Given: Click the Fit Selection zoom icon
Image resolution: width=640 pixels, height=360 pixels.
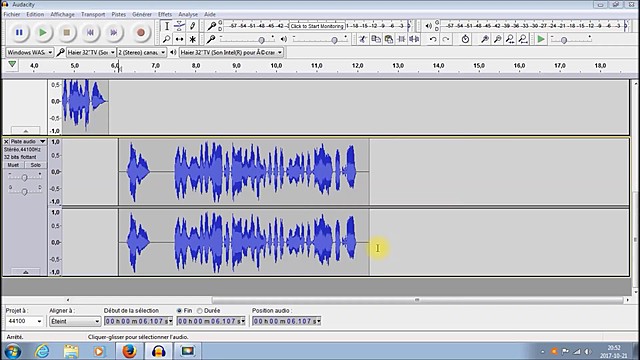Looking at the screenshot, I should 510,39.
